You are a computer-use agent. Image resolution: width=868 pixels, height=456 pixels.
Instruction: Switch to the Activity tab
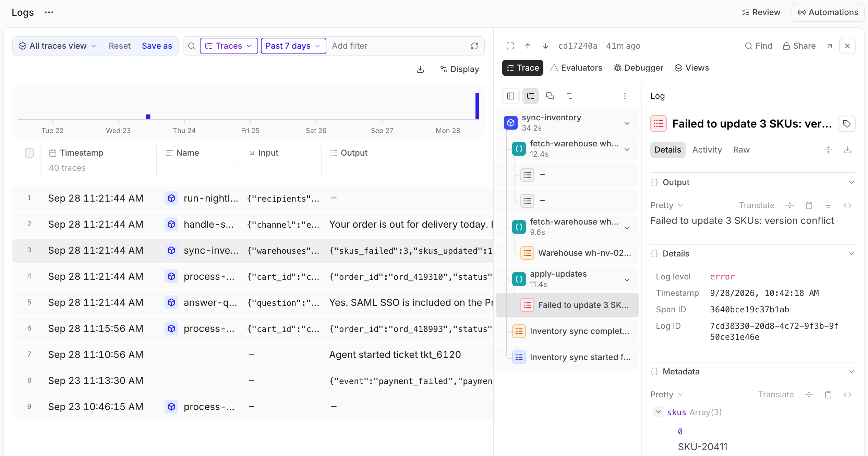coord(707,150)
